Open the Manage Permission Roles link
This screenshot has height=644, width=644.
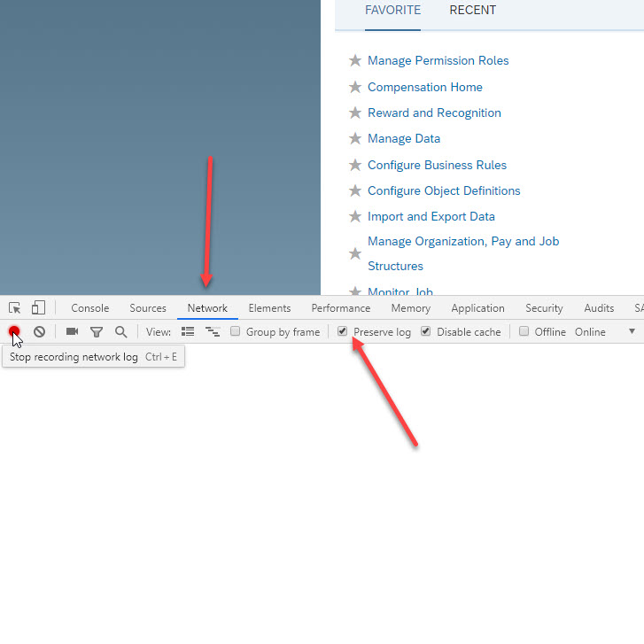tap(438, 61)
